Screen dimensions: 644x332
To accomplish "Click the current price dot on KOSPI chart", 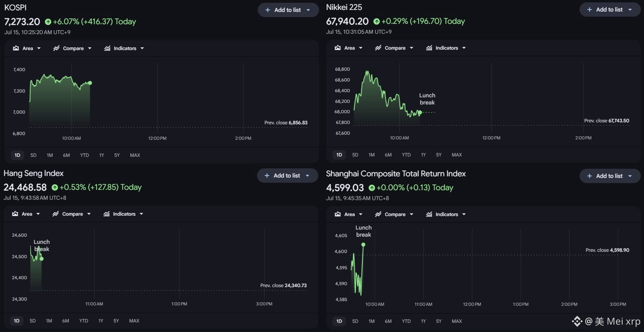I will click(x=90, y=83).
